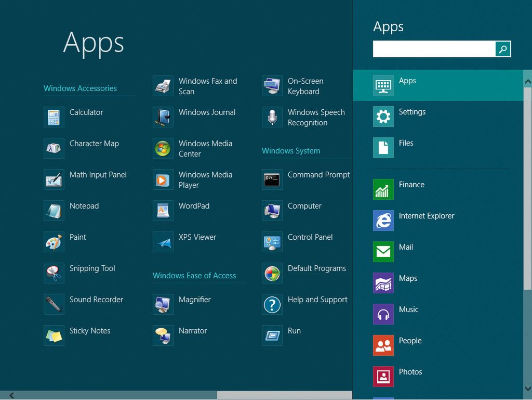Click the horizontal scrollbar left arrow
The width and height of the screenshot is (532, 400).
pos(12,395)
